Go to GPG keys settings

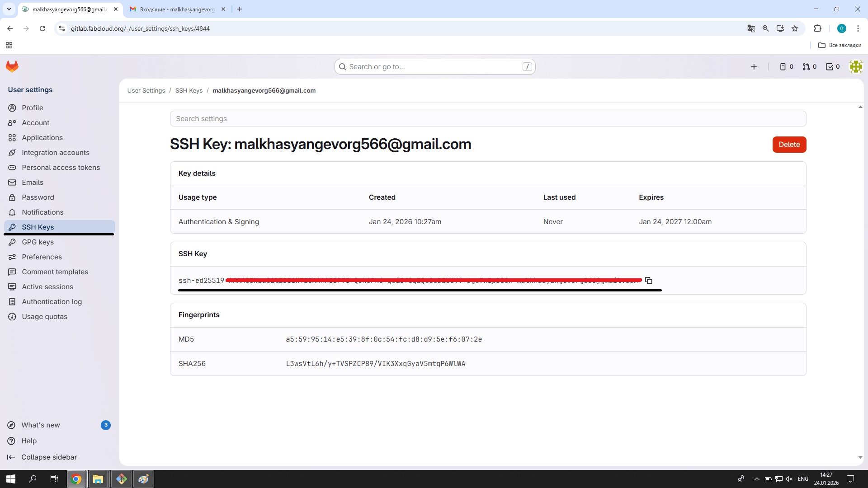click(38, 242)
